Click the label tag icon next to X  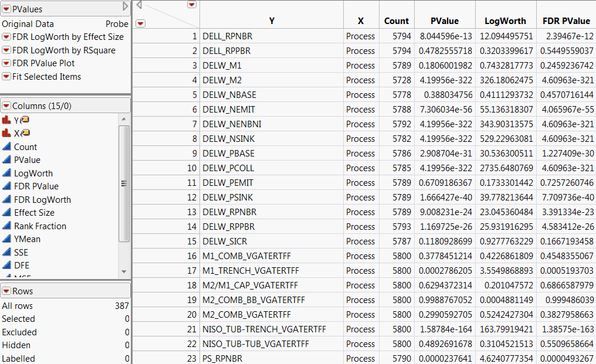25,134
